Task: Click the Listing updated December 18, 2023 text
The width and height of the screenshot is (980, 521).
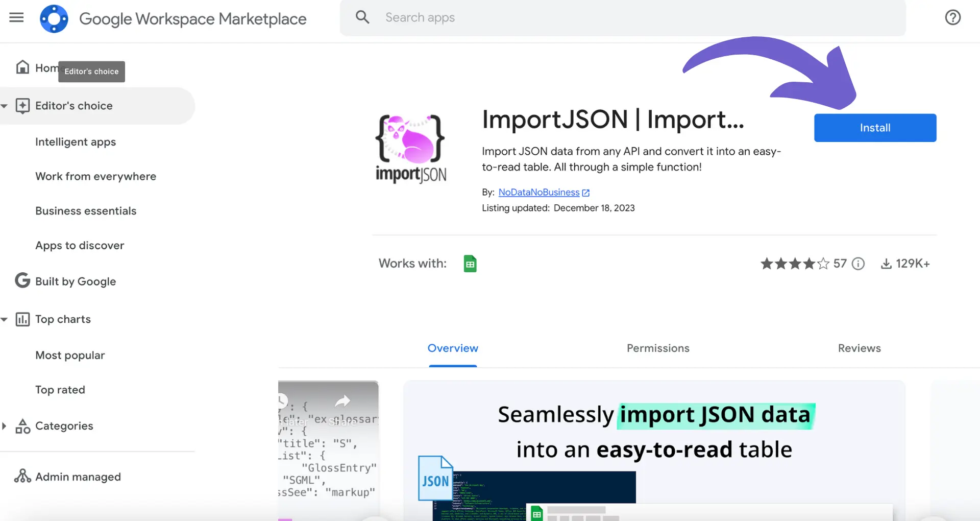Action: pyautogui.click(x=558, y=208)
